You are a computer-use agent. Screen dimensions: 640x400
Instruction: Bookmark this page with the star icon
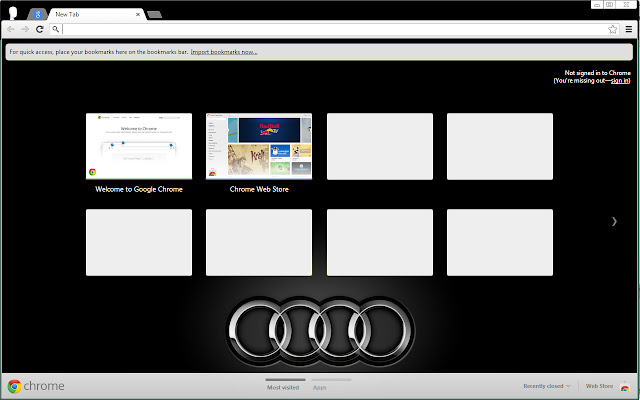612,29
